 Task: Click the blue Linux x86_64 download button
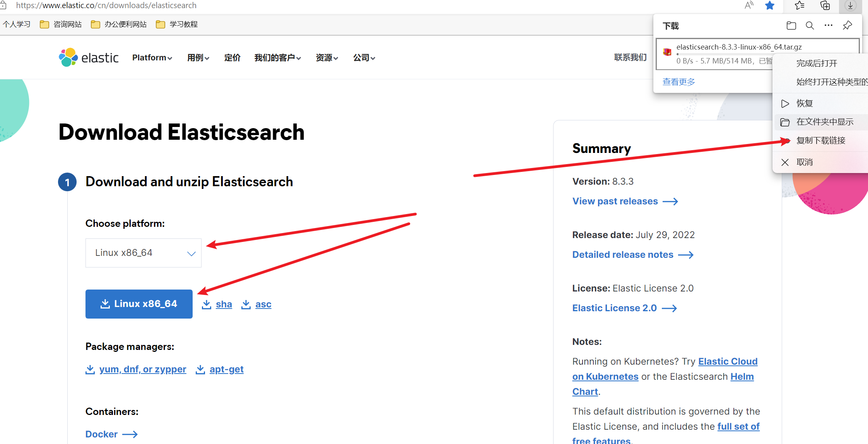pyautogui.click(x=139, y=304)
